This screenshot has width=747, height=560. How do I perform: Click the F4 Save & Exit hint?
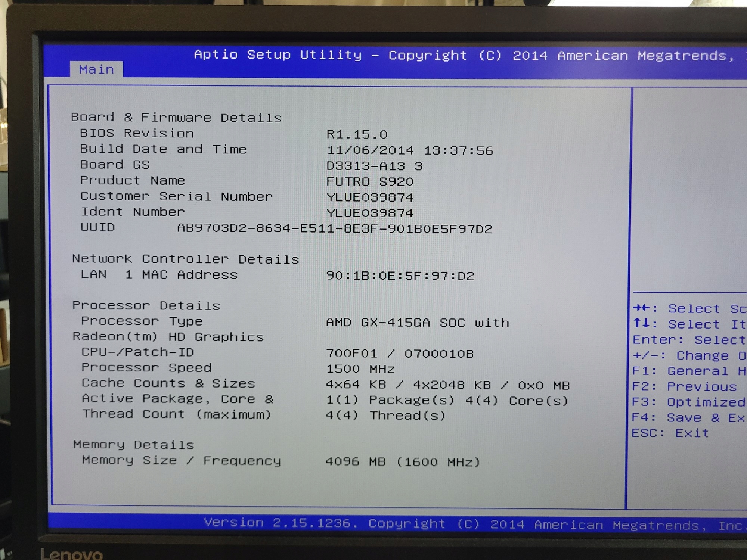point(688,417)
